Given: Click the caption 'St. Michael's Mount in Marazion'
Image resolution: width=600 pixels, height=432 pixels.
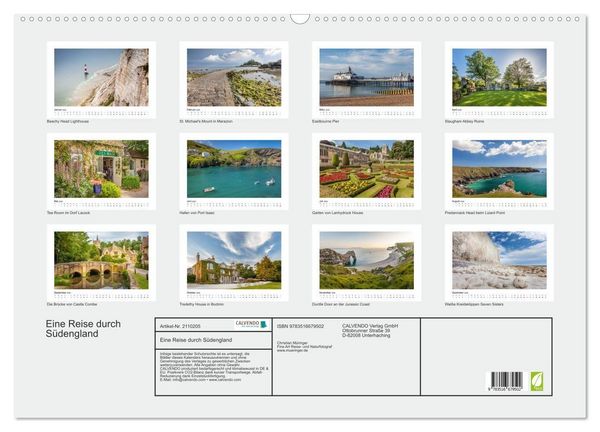Looking at the screenshot, I should tap(206, 121).
